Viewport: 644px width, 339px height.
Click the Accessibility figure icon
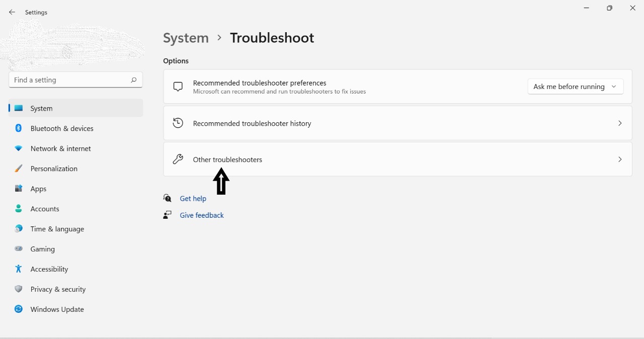tap(19, 269)
